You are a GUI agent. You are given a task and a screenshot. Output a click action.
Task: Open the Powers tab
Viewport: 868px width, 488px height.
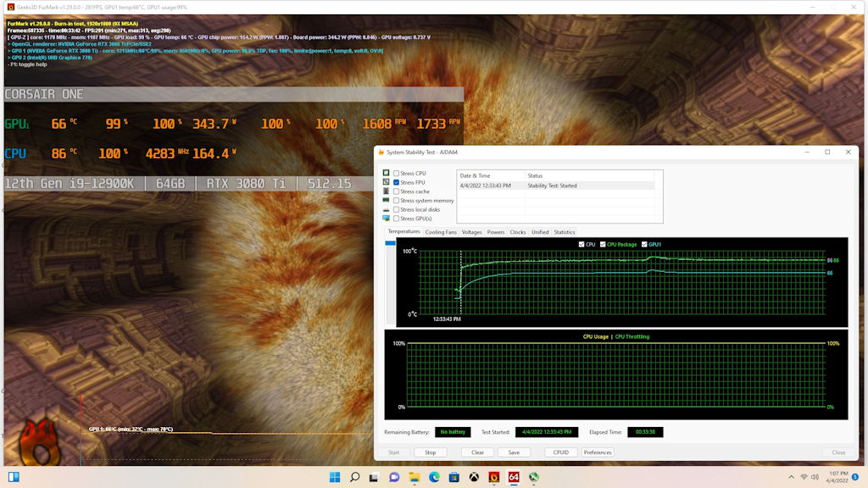click(495, 232)
